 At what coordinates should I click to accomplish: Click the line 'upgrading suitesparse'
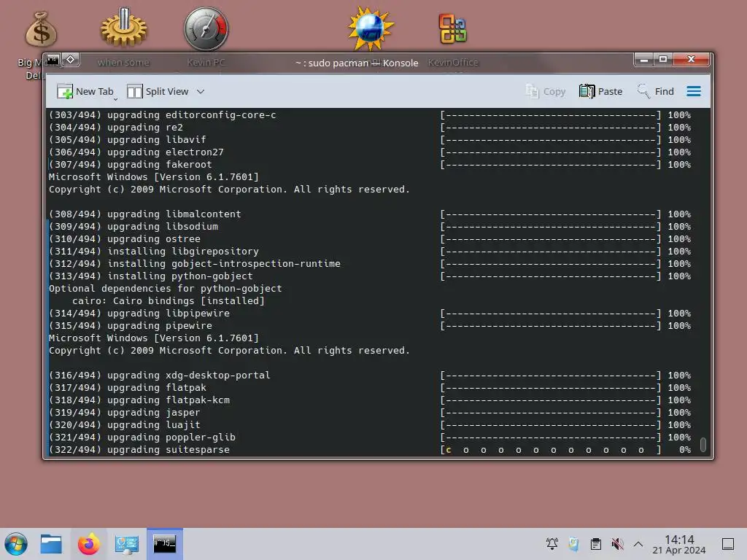click(x=169, y=449)
